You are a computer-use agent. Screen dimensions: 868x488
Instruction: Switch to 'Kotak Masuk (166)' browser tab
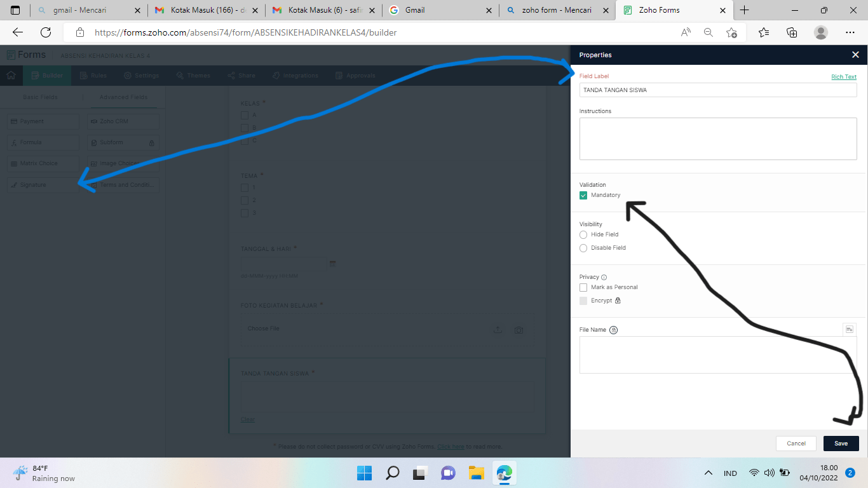206,10
